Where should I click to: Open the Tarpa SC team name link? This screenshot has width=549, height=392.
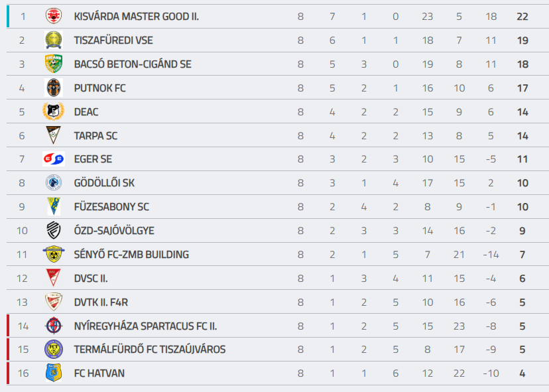tap(95, 135)
